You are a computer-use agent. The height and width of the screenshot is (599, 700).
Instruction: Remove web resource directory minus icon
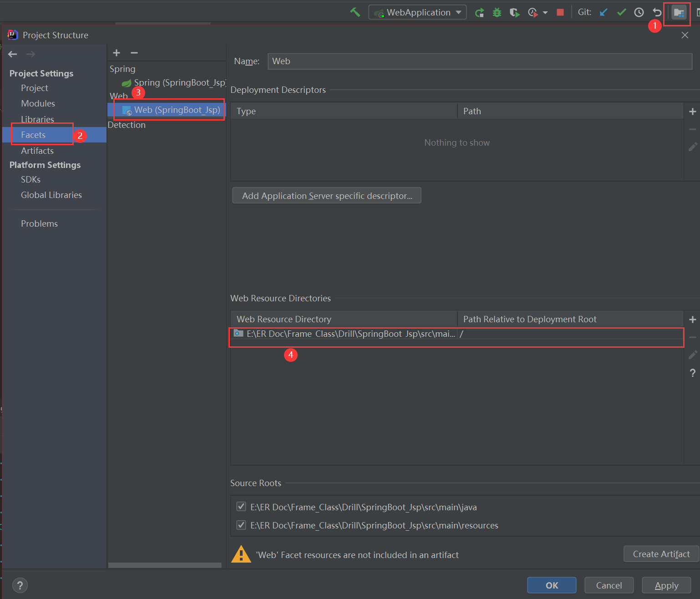[x=692, y=337]
